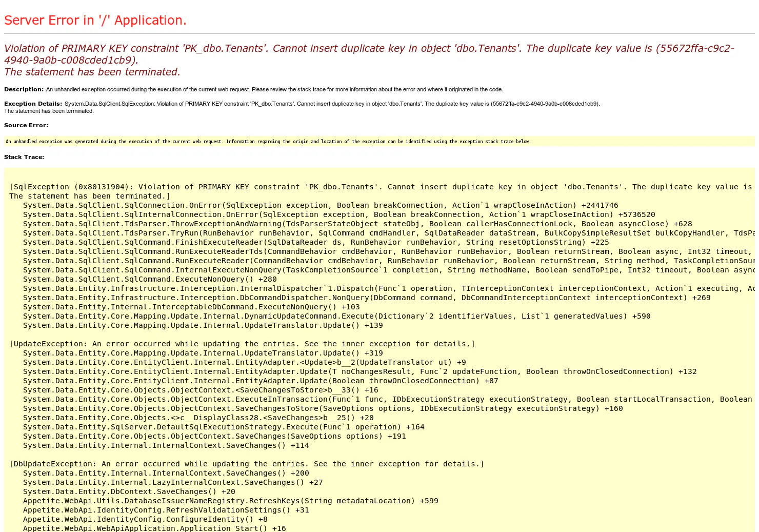Click the "SqlCommand.InternalExecuteNonQuery" line
759x532 pixels.
pos(389,270)
